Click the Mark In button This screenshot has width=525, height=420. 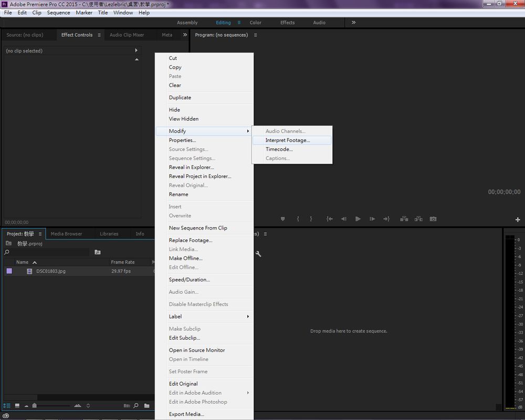298,219
